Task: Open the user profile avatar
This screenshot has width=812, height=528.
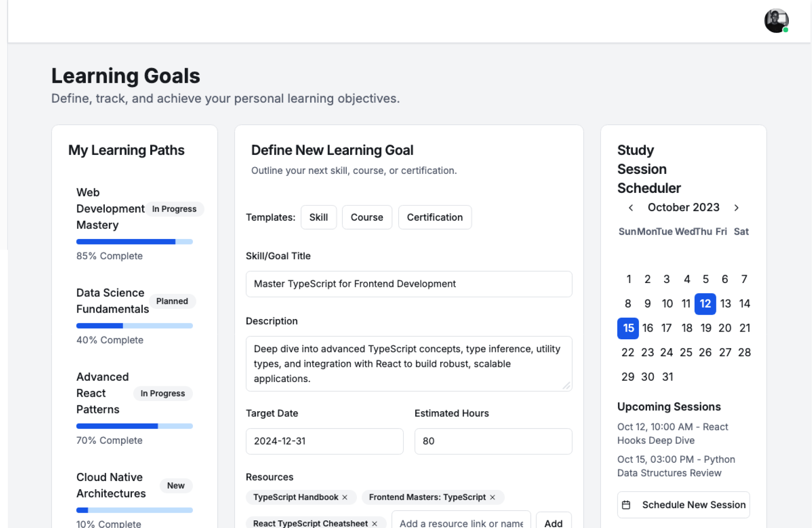Action: (776, 21)
